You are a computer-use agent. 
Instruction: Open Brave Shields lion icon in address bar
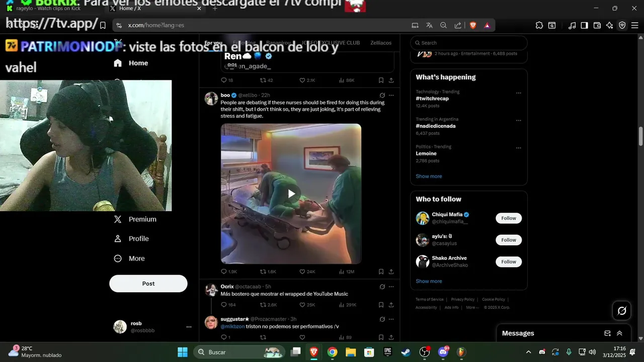coord(473,25)
